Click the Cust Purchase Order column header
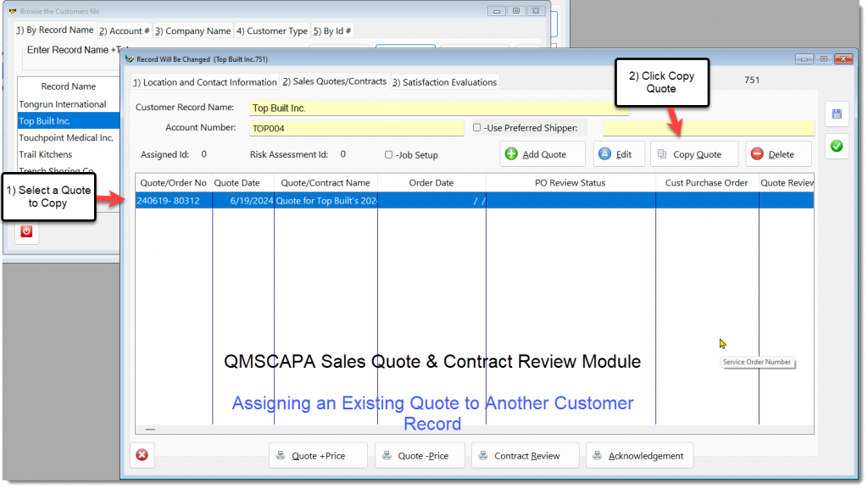 point(706,182)
